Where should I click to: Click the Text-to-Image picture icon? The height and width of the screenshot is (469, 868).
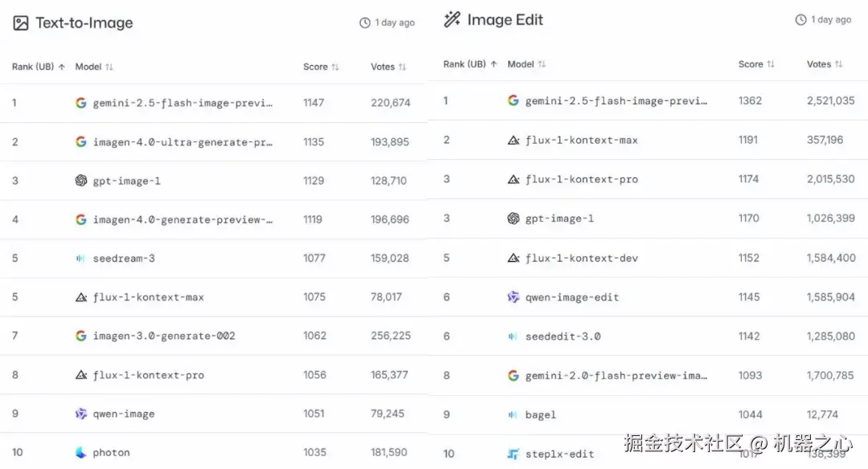(x=21, y=23)
